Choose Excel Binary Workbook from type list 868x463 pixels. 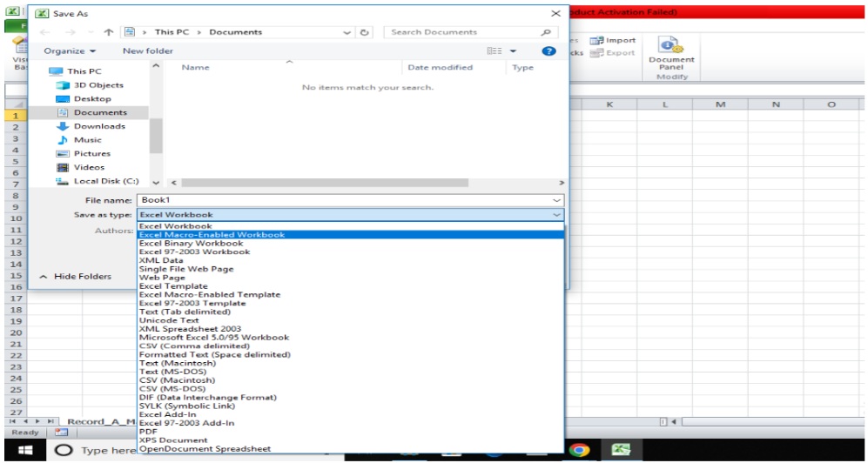[350, 244]
